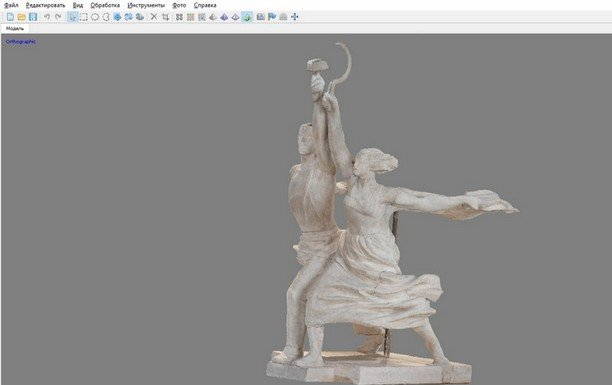The width and height of the screenshot is (612, 385).
Task: Reset the view using the cross-arrows icon
Action: [x=295, y=17]
